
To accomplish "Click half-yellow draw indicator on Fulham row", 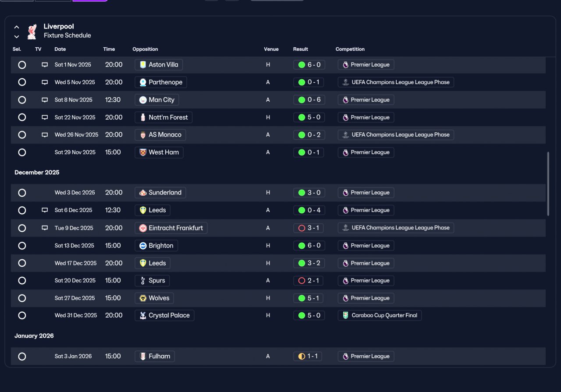I will 302,356.
